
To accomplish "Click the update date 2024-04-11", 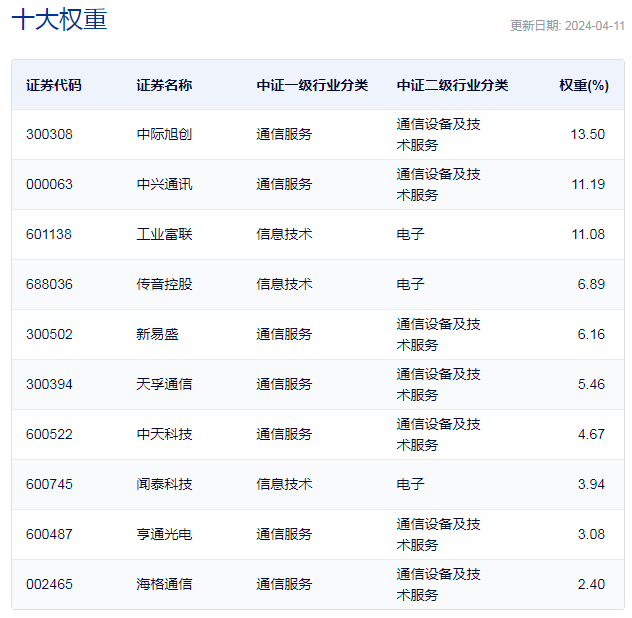I will click(567, 26).
